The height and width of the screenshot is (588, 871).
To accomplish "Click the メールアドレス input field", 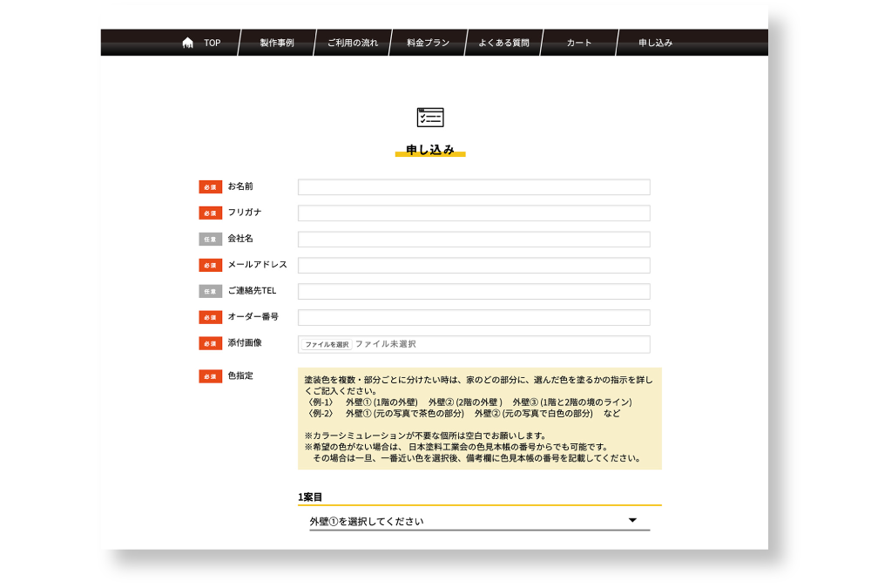I will click(474, 266).
